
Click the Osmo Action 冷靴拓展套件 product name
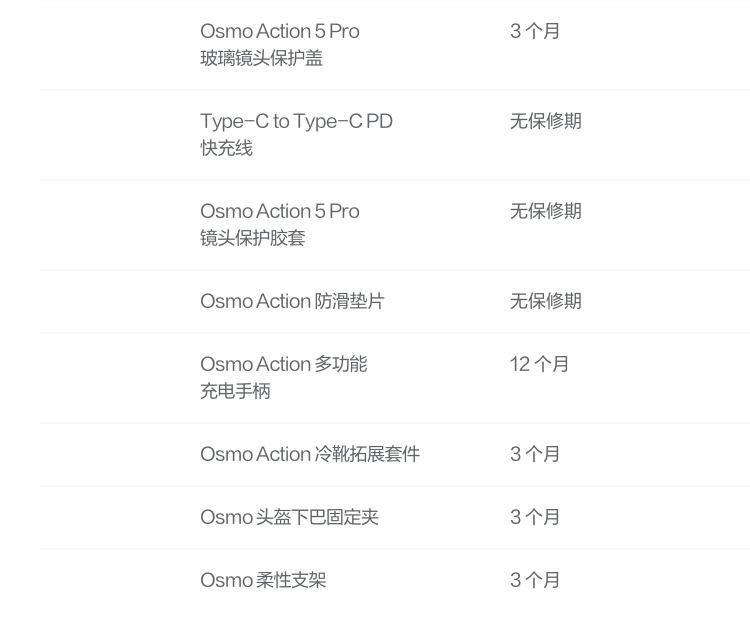[x=310, y=455]
